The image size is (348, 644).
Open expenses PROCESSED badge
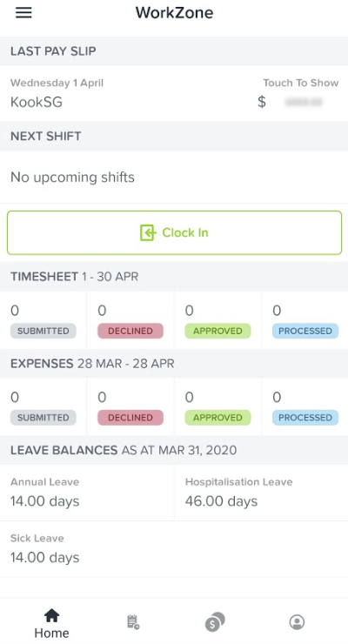[x=305, y=418]
